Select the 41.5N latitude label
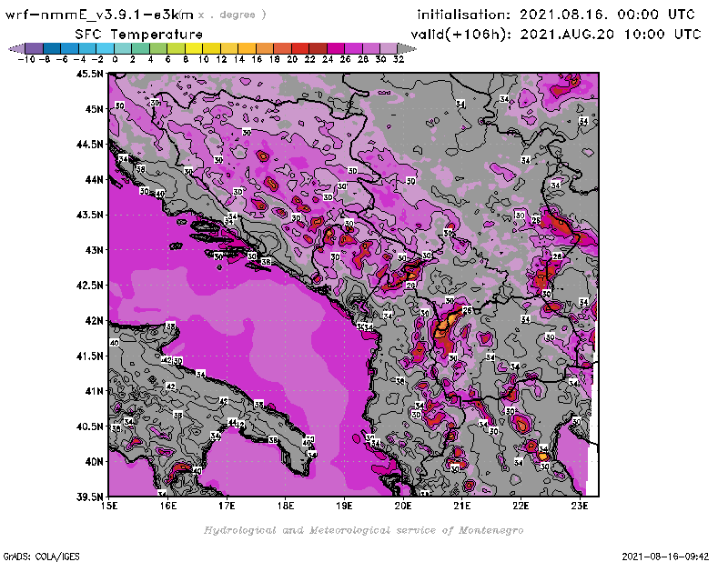 pyautogui.click(x=89, y=356)
